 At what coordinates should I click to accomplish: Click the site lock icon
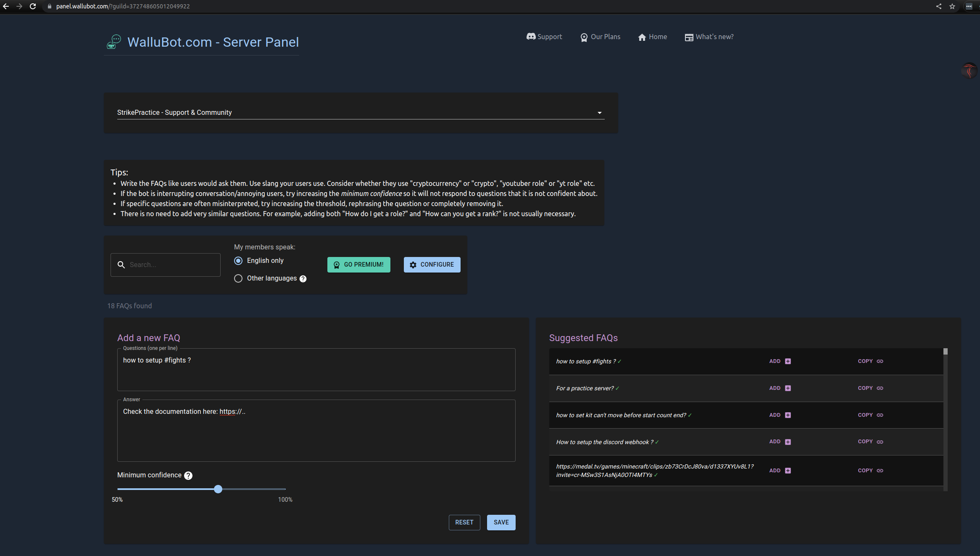click(49, 6)
